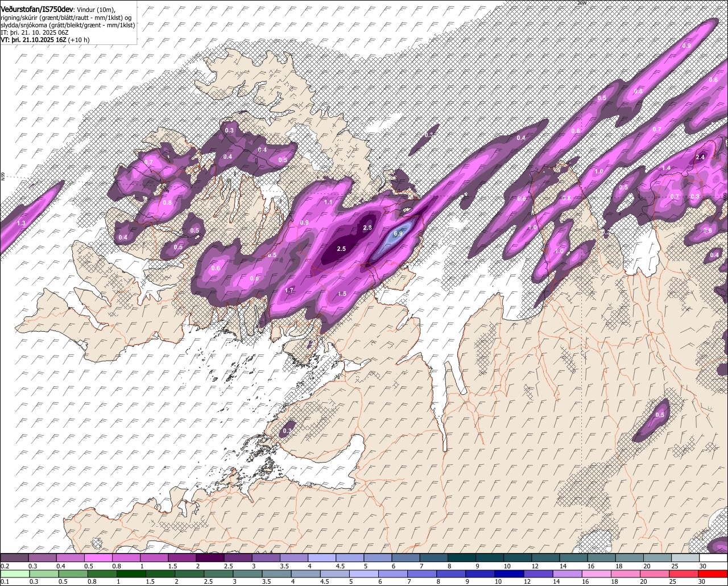Click the 6.9 precipitation value on the map
728x586 pixels.
click(398, 234)
